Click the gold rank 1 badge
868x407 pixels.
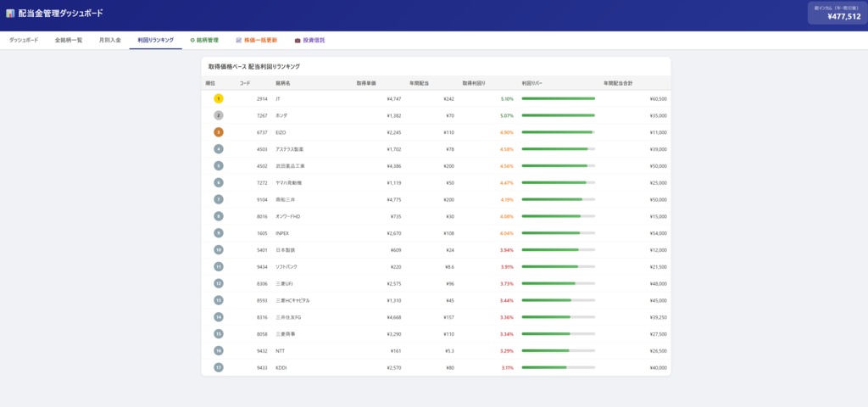tap(219, 98)
